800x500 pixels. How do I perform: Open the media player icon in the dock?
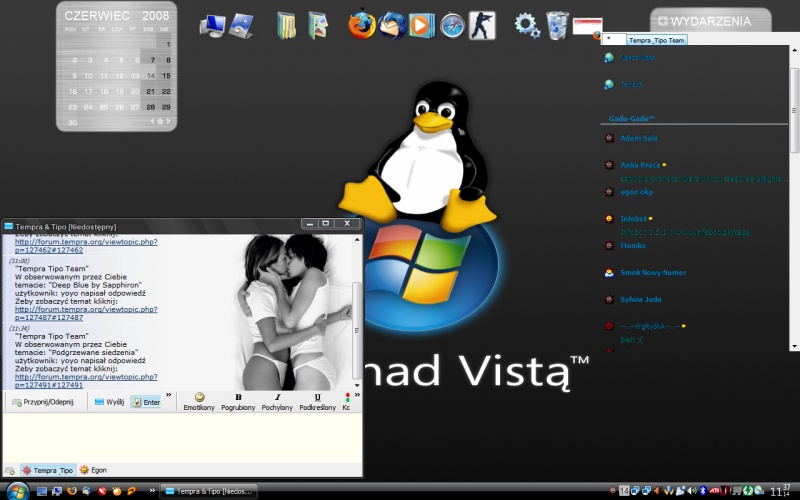421,26
